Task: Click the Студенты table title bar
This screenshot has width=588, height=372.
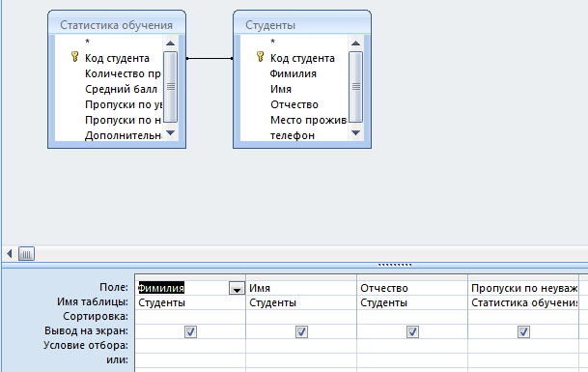Action: pyautogui.click(x=302, y=23)
